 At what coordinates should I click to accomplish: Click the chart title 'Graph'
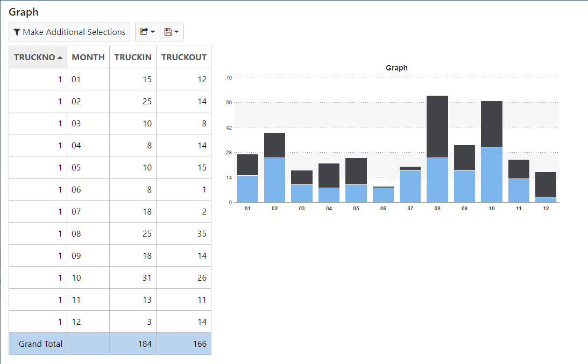[x=396, y=68]
